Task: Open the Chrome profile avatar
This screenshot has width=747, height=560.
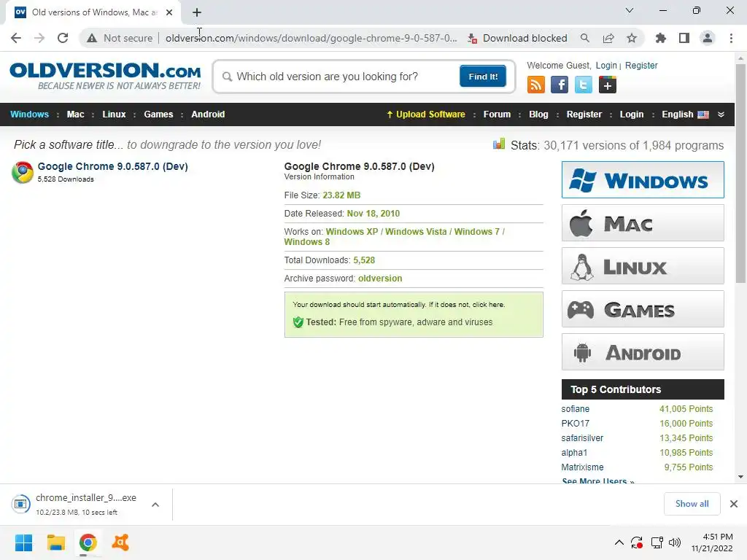Action: pyautogui.click(x=708, y=38)
